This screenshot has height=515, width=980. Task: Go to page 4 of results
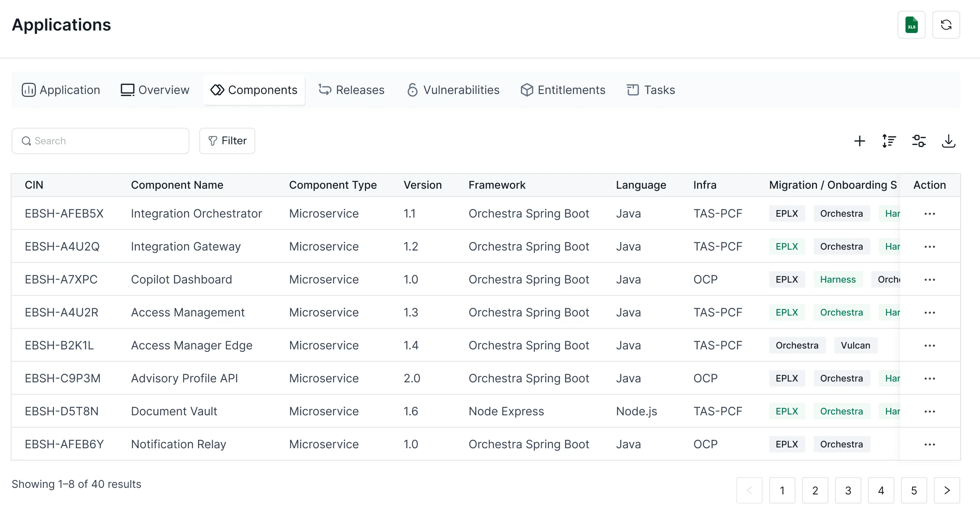pyautogui.click(x=881, y=490)
